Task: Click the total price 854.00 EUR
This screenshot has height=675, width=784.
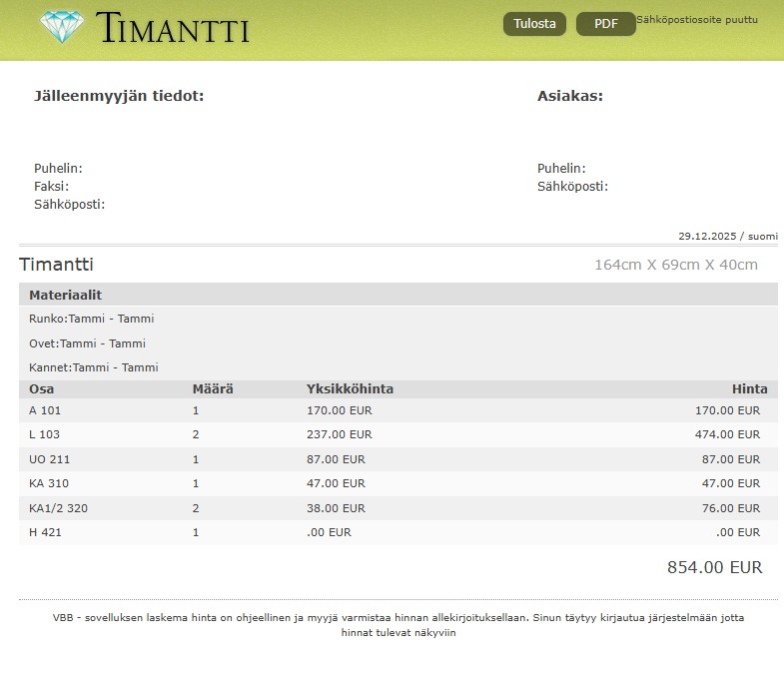Action: (x=714, y=567)
